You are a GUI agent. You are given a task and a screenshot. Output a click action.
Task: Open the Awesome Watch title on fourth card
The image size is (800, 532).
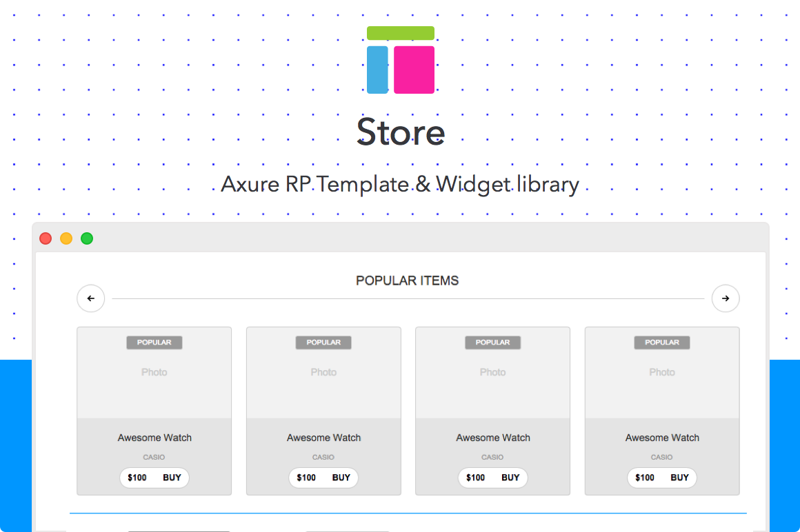coord(662,438)
